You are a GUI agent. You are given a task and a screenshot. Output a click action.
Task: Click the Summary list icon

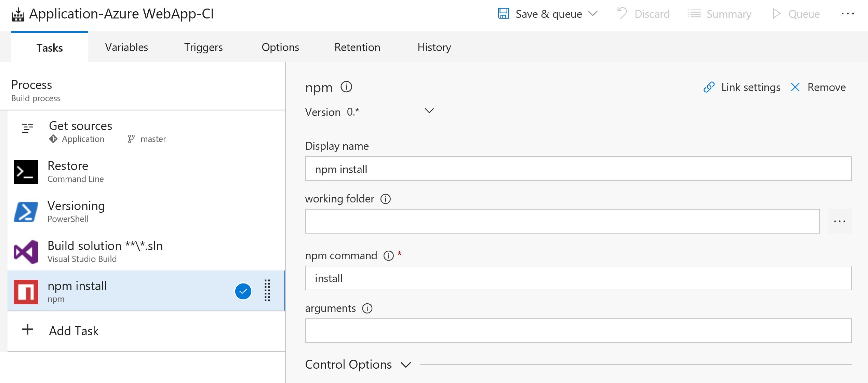point(694,14)
